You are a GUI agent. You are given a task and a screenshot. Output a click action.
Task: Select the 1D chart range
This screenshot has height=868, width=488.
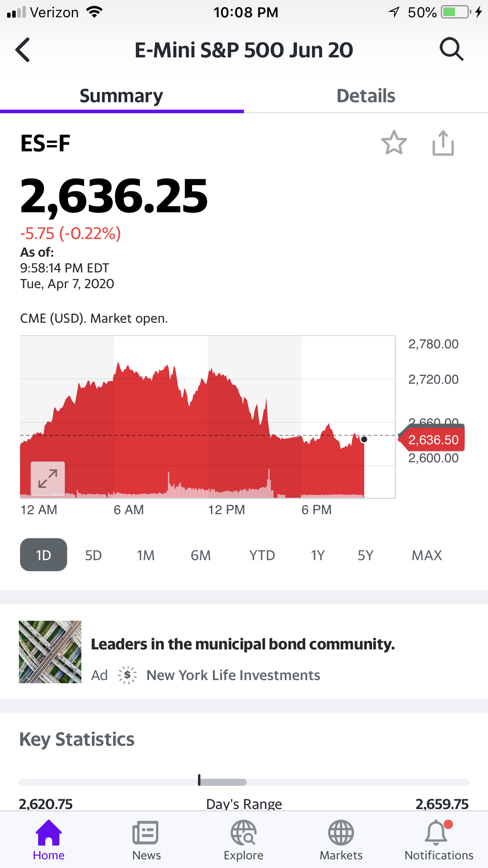pyautogui.click(x=44, y=555)
